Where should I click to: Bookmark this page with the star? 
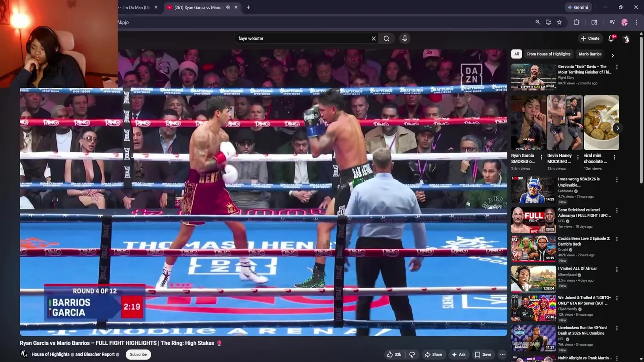point(559,22)
